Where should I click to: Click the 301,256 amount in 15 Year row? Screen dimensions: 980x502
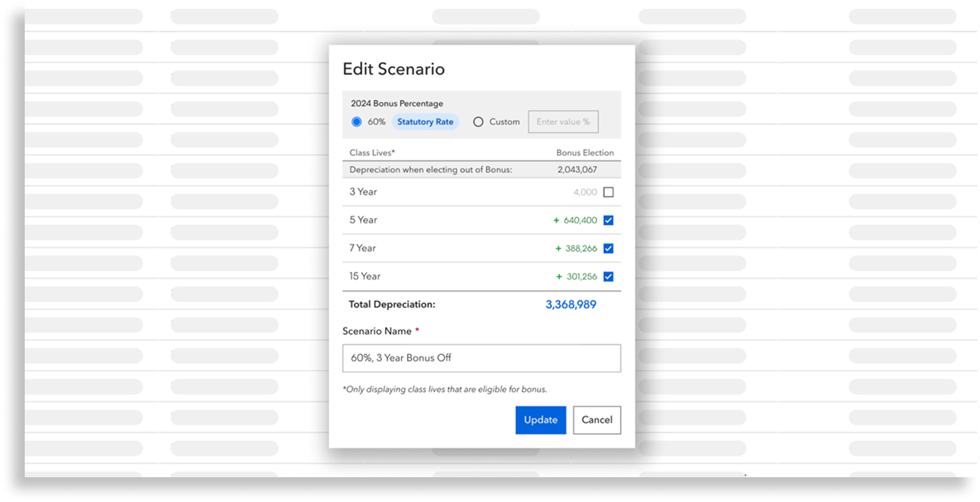point(581,277)
